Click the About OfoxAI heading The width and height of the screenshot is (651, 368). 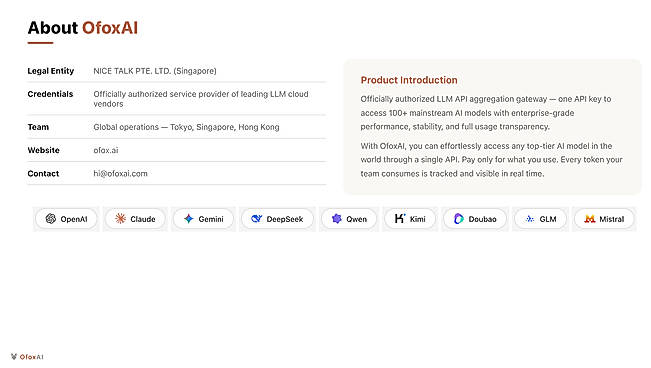pos(83,28)
